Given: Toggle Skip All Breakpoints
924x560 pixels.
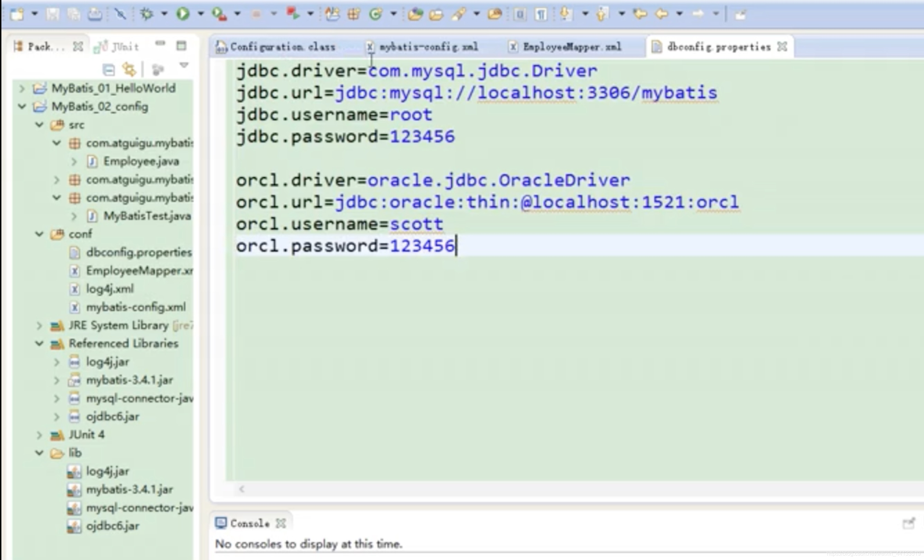Looking at the screenshot, I should 120,14.
